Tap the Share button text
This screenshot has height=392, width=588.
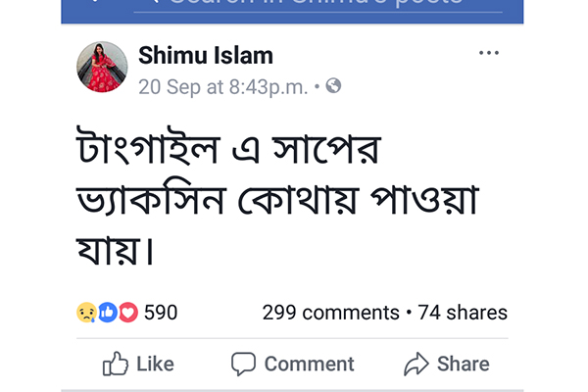tap(464, 364)
